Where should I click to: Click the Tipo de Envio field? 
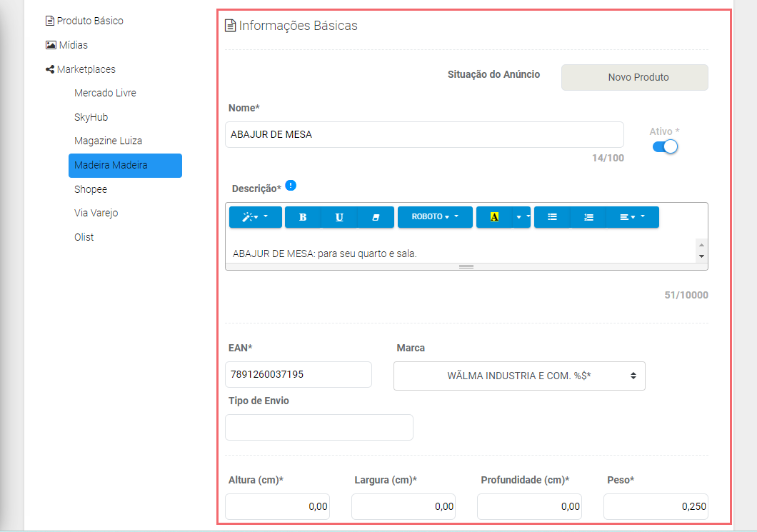click(319, 427)
